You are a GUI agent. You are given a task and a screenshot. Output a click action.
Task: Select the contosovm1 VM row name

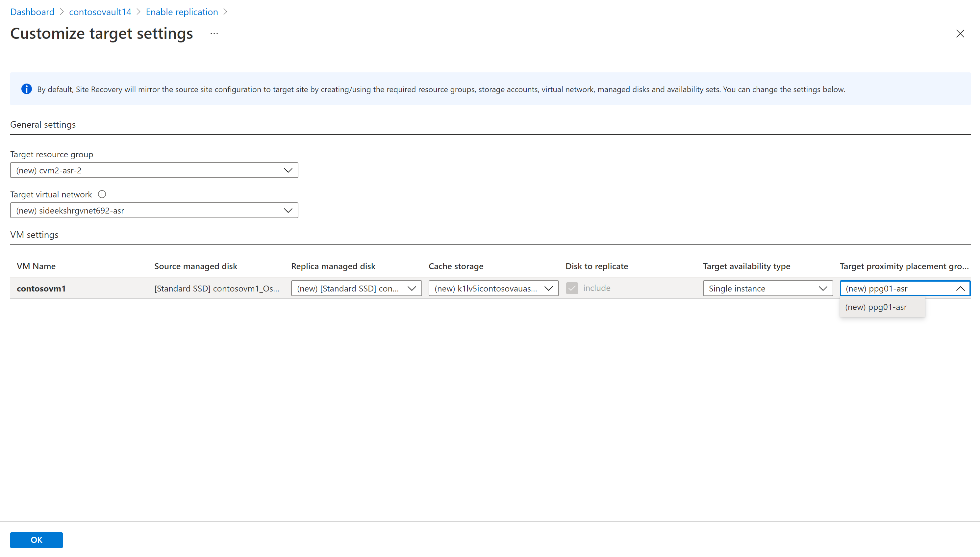[x=41, y=289]
